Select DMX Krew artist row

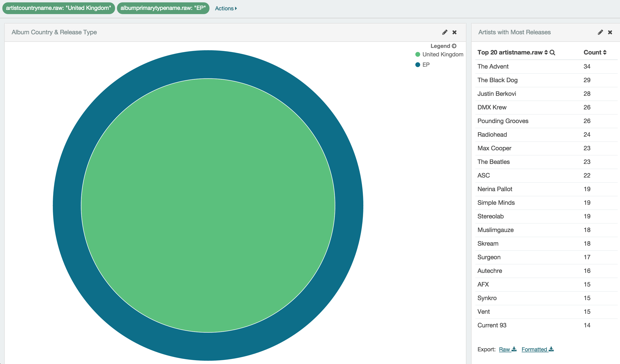coord(546,108)
